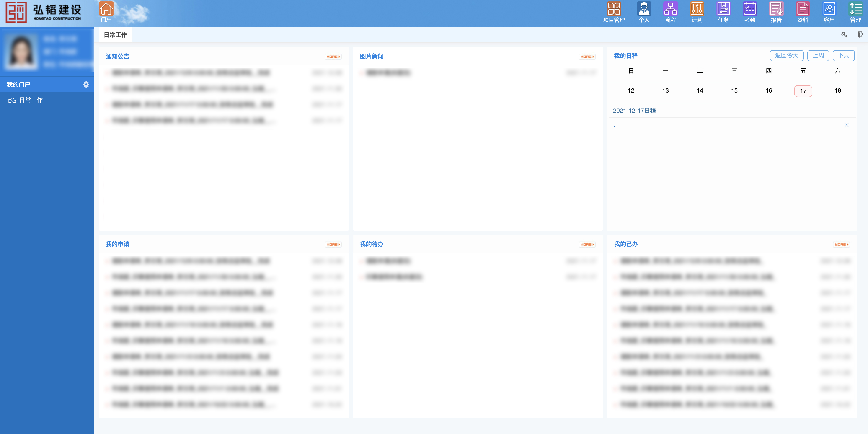
Task: Click the 通知公告 panel title
Action: tap(117, 56)
